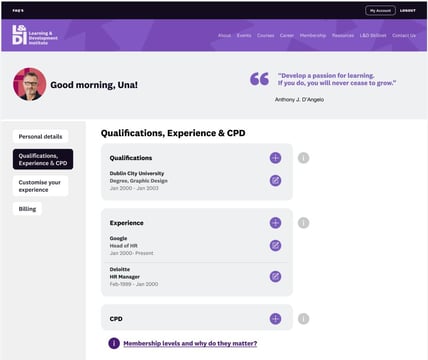Open the Contact Us menu item

coord(404,35)
